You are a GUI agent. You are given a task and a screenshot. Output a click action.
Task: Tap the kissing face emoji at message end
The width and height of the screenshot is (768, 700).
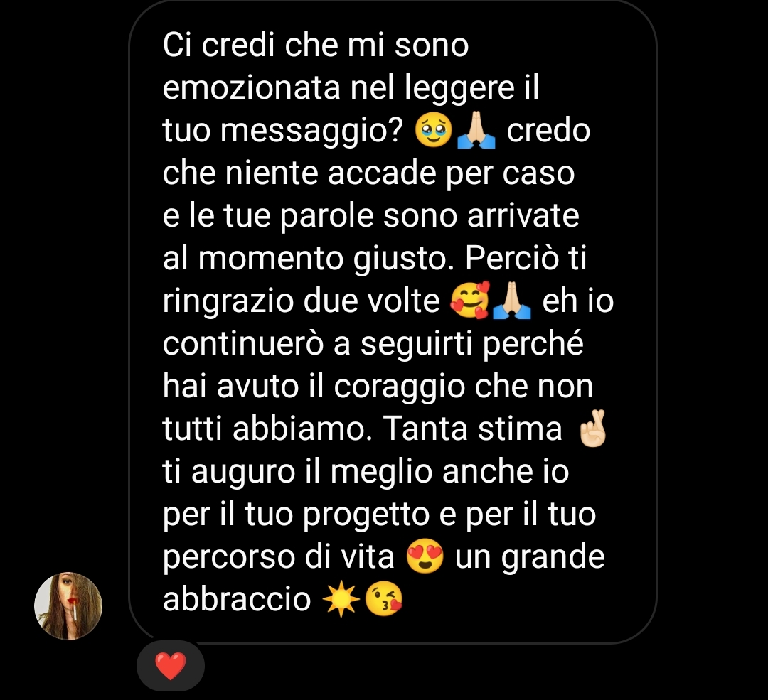coord(384,599)
